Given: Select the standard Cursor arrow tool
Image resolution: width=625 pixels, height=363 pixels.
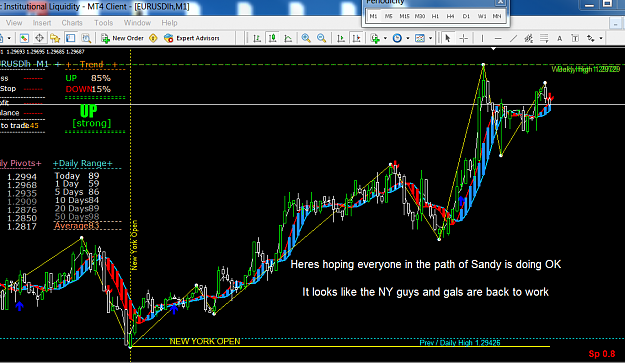Looking at the screenshot, I should pos(448,38).
